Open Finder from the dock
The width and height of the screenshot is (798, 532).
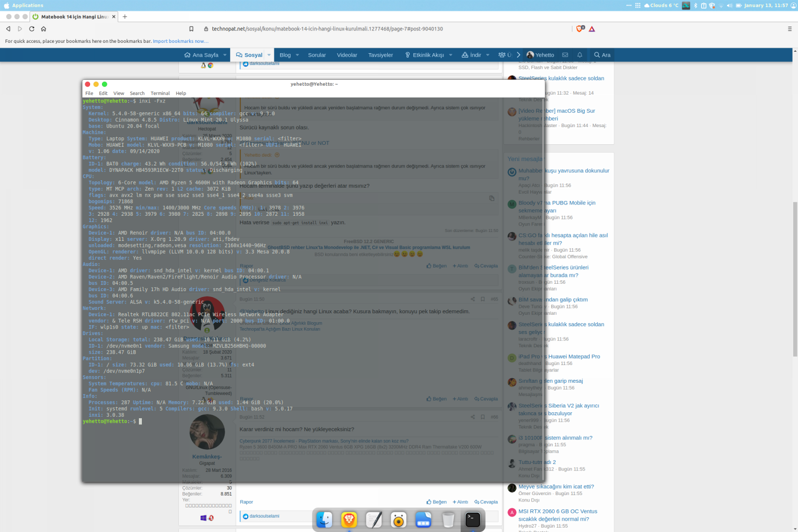pyautogui.click(x=324, y=520)
